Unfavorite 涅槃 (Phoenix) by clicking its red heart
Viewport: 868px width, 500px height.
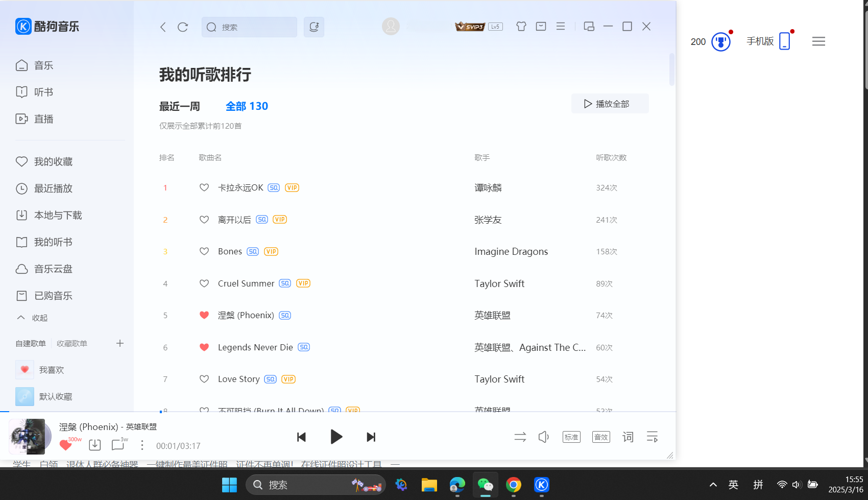(x=204, y=315)
